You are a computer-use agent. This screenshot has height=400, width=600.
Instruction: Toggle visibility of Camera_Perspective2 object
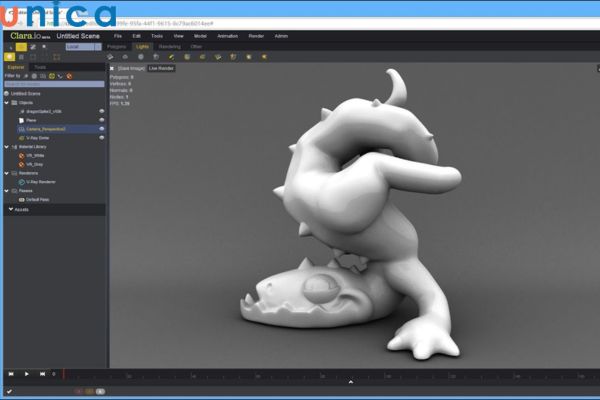[x=101, y=129]
